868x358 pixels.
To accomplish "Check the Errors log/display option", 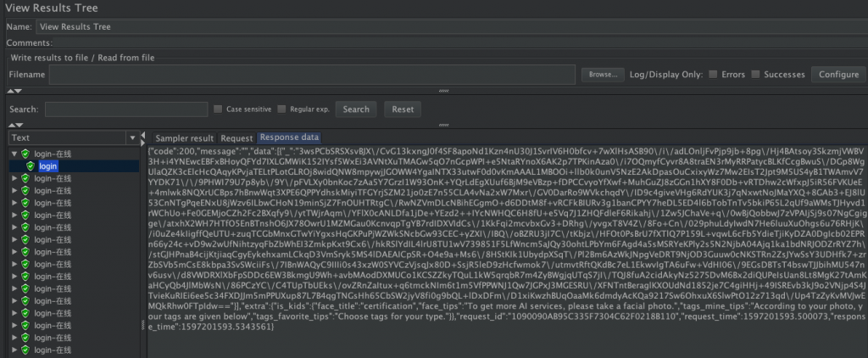I will (714, 75).
